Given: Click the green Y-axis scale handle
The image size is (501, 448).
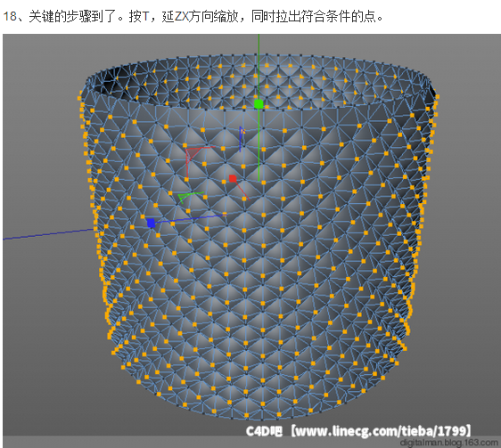Looking at the screenshot, I should pos(259,104).
